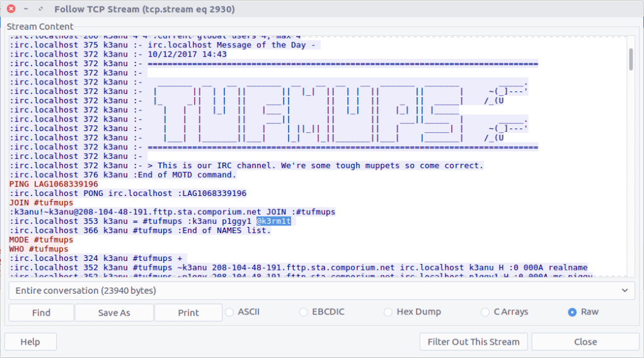This screenshot has height=358, width=644.
Task: Switch the stream view to EBCDIC
Action: [304, 312]
